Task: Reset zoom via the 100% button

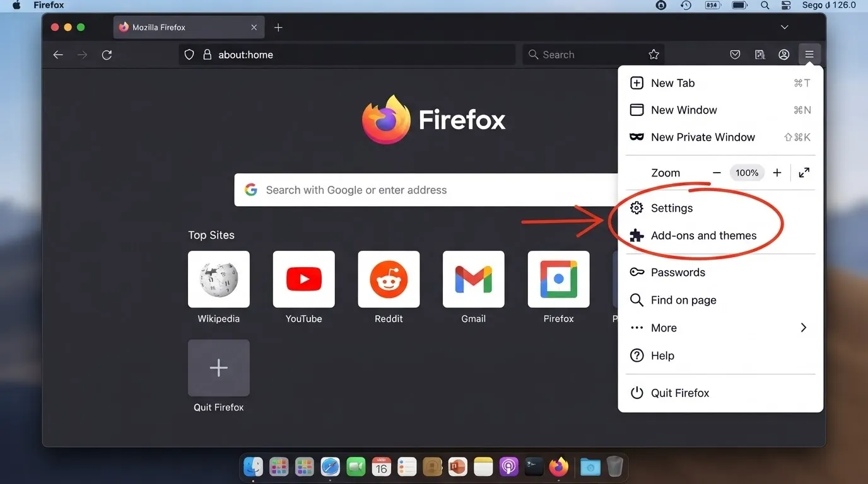Action: coord(747,173)
